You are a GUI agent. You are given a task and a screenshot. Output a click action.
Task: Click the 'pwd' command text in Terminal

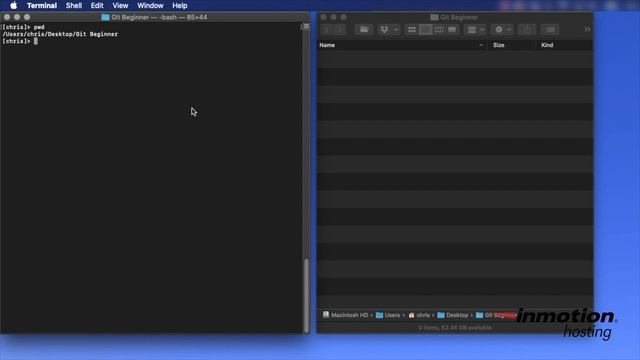pyautogui.click(x=39, y=27)
